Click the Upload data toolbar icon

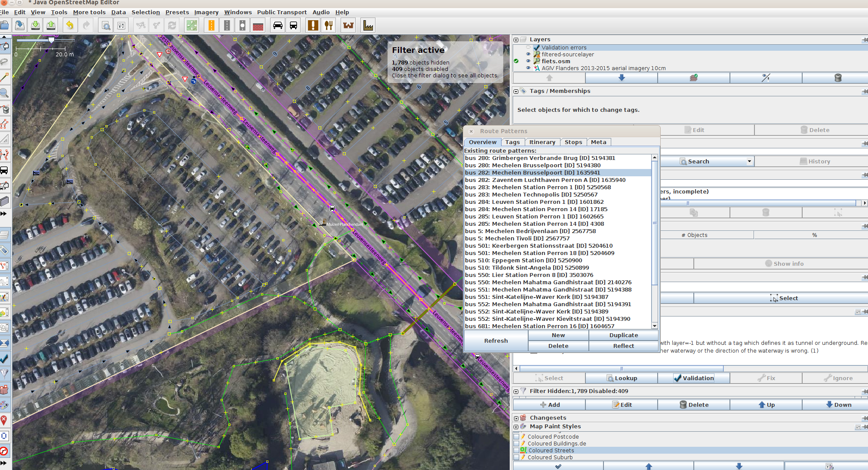pos(51,25)
